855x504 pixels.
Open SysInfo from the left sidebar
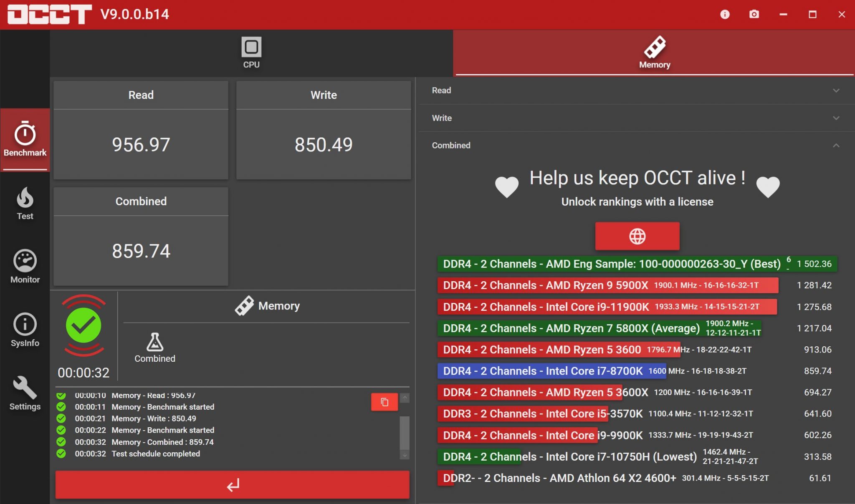click(25, 330)
